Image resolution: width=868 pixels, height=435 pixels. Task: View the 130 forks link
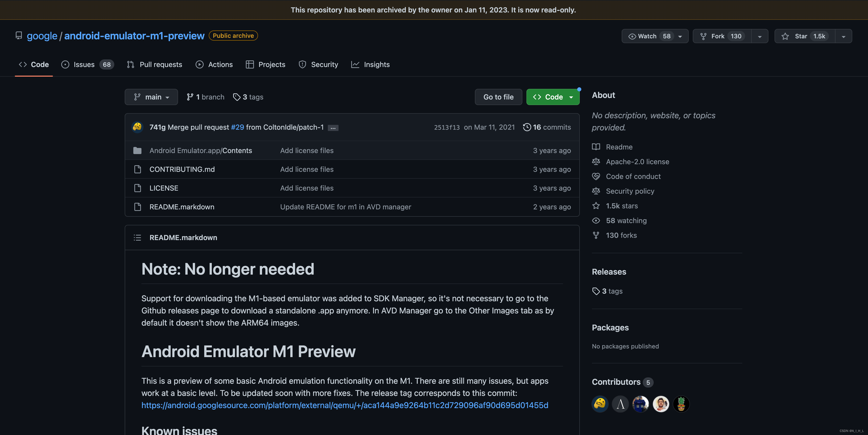point(621,235)
